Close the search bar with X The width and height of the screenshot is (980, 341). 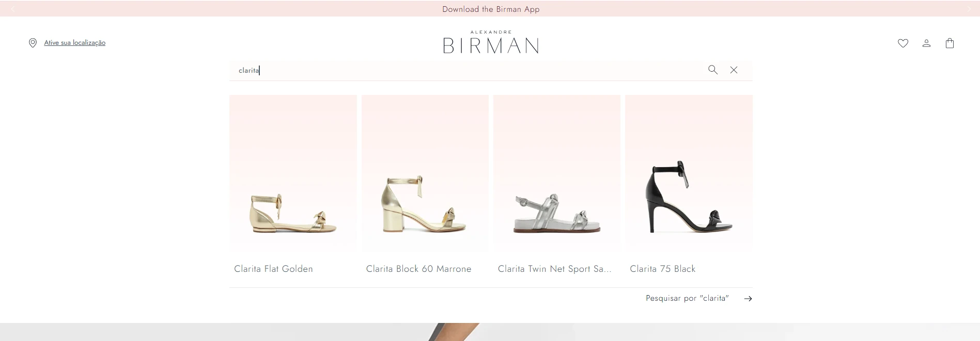tap(734, 70)
